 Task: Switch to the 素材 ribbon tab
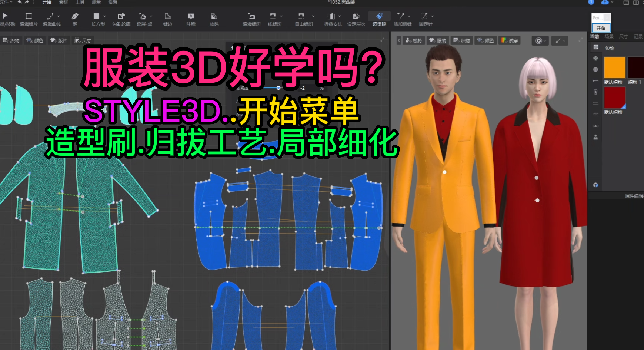click(63, 2)
